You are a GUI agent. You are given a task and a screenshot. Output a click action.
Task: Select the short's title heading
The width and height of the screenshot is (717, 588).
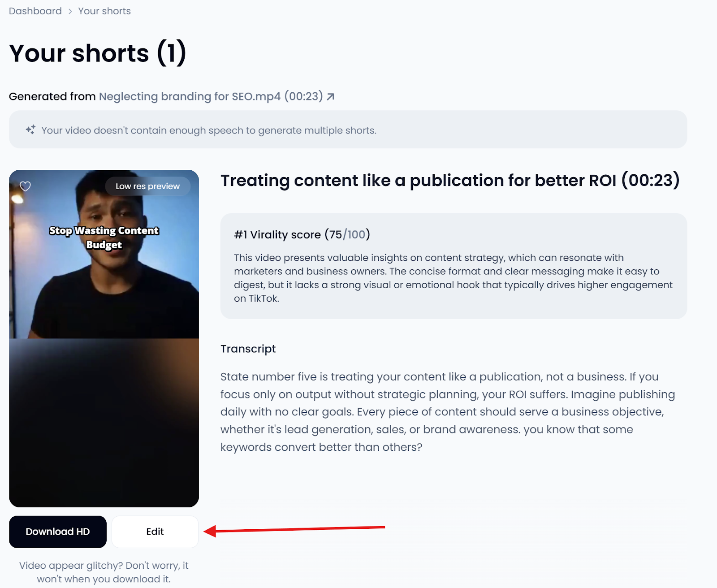click(450, 180)
